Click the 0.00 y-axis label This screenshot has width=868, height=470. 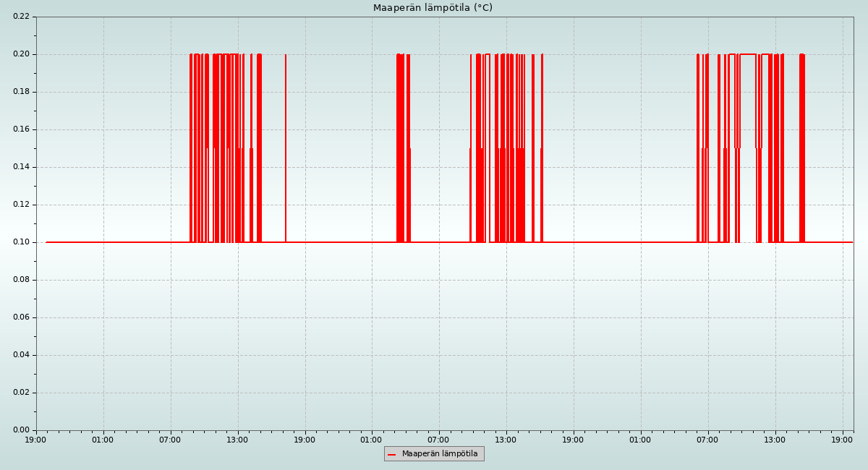pos(21,430)
